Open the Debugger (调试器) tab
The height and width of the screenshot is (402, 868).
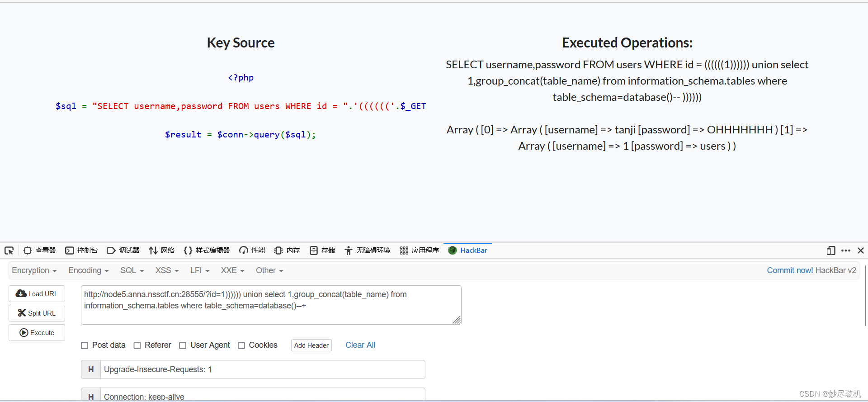click(x=123, y=251)
